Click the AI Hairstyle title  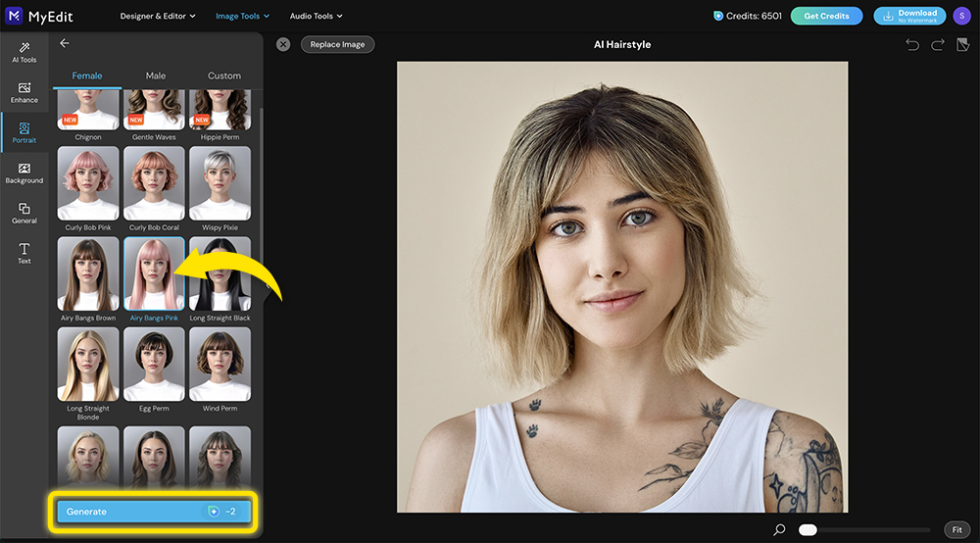622,44
